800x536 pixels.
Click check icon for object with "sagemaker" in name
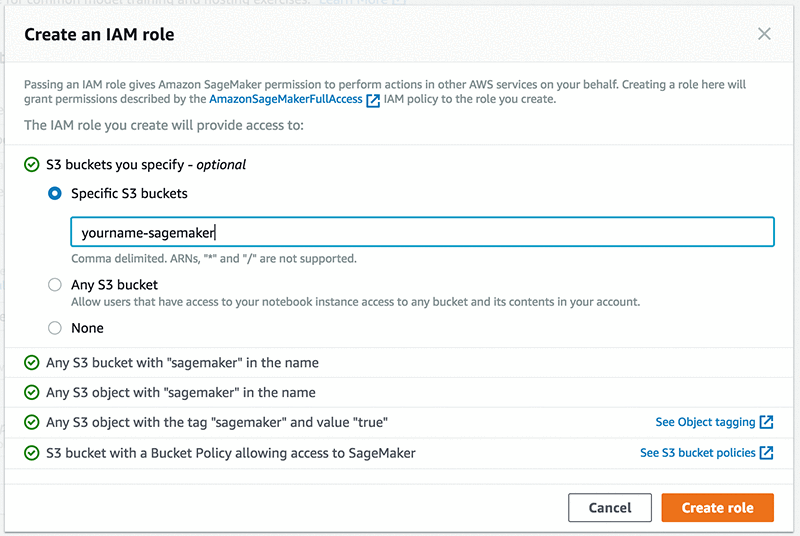31,392
